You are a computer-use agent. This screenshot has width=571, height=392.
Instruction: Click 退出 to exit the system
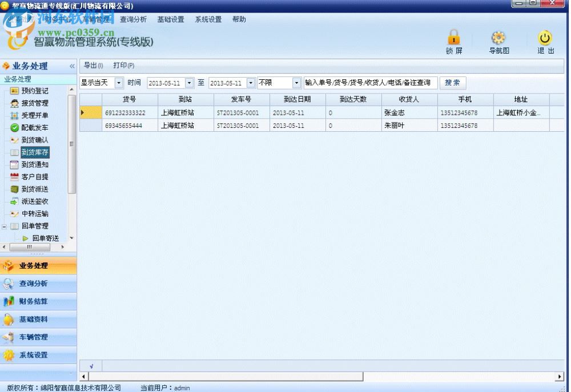544,40
